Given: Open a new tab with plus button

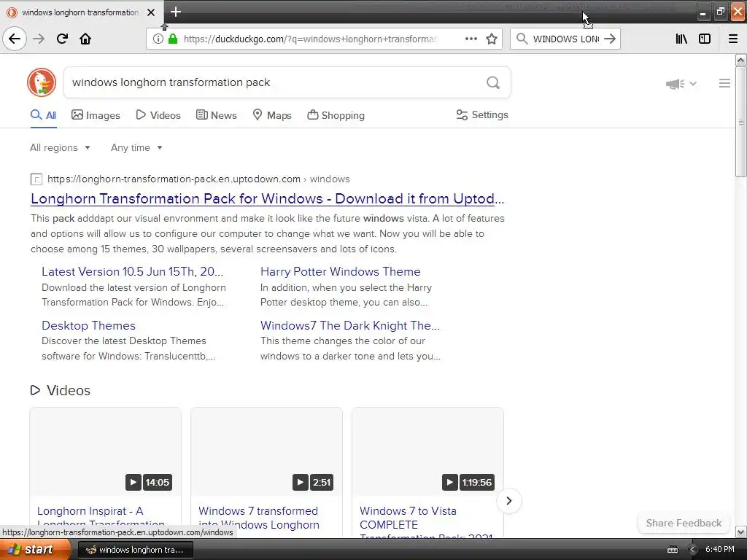Looking at the screenshot, I should [176, 12].
